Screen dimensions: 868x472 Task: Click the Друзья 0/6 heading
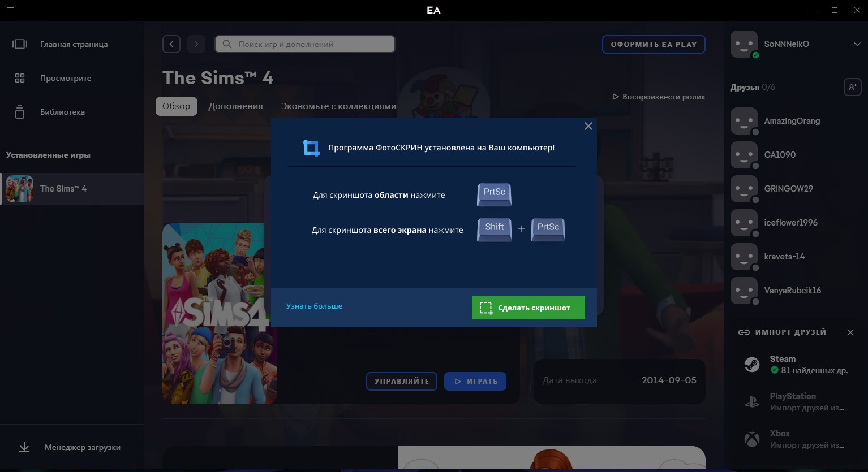(753, 87)
